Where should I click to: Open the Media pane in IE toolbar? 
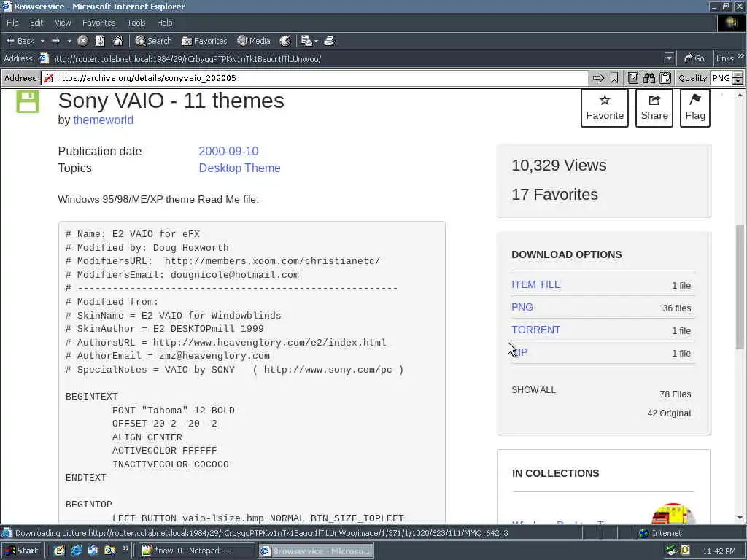[x=254, y=41]
